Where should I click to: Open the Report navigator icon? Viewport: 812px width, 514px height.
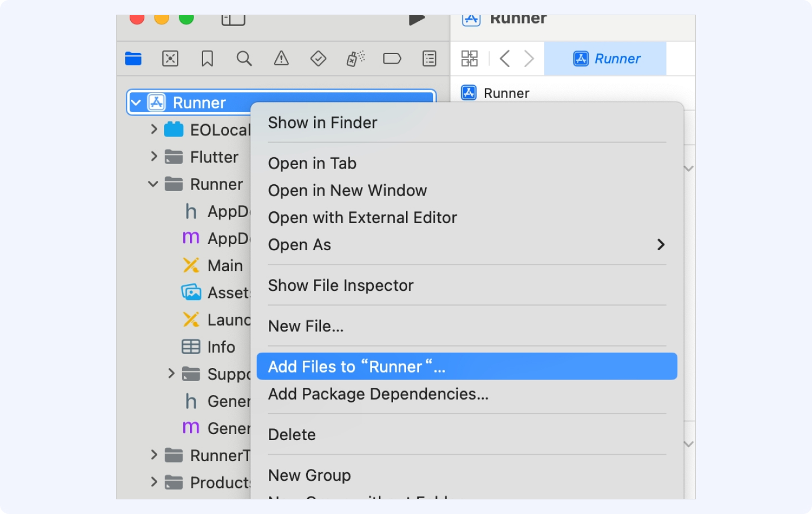[x=430, y=59]
